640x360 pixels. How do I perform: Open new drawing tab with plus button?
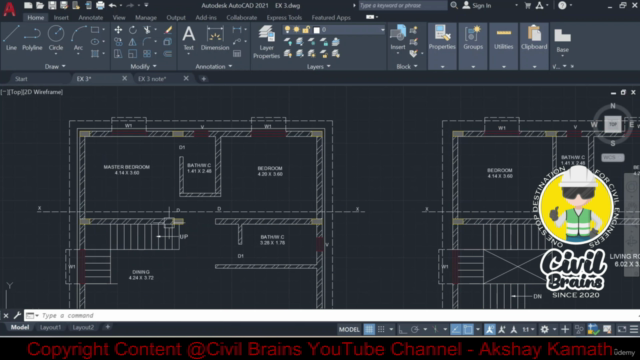pos(203,79)
